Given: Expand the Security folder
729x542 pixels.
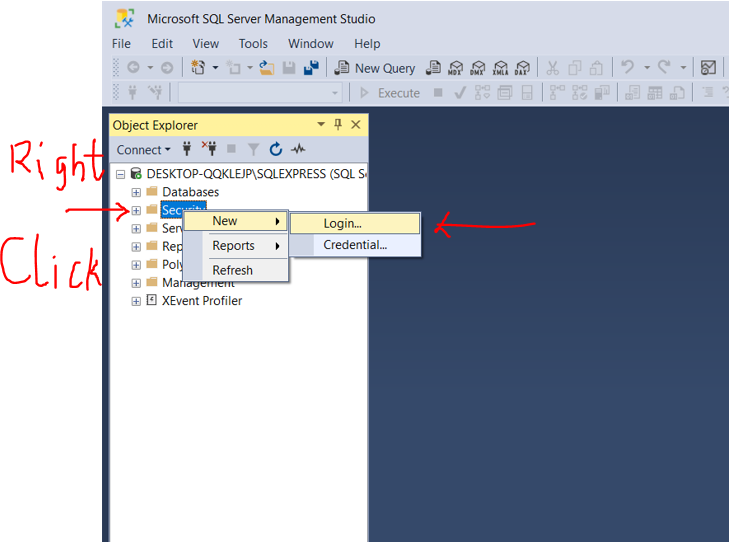Looking at the screenshot, I should (x=136, y=211).
